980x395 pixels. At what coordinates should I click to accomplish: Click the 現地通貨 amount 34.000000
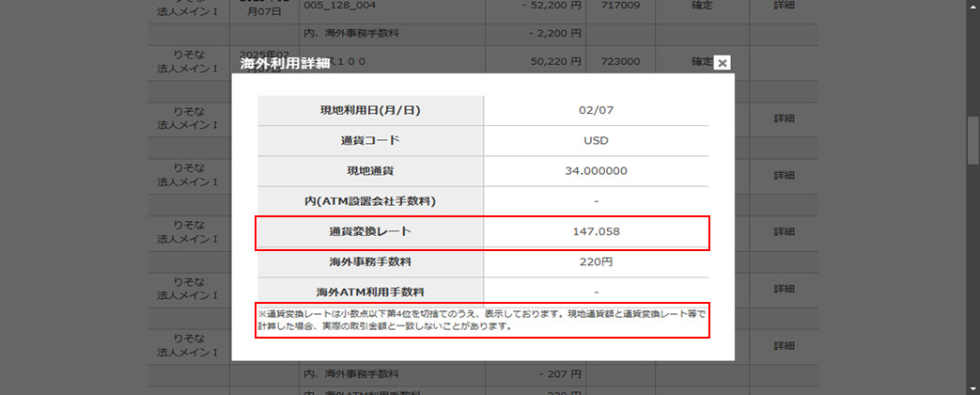coord(596,171)
